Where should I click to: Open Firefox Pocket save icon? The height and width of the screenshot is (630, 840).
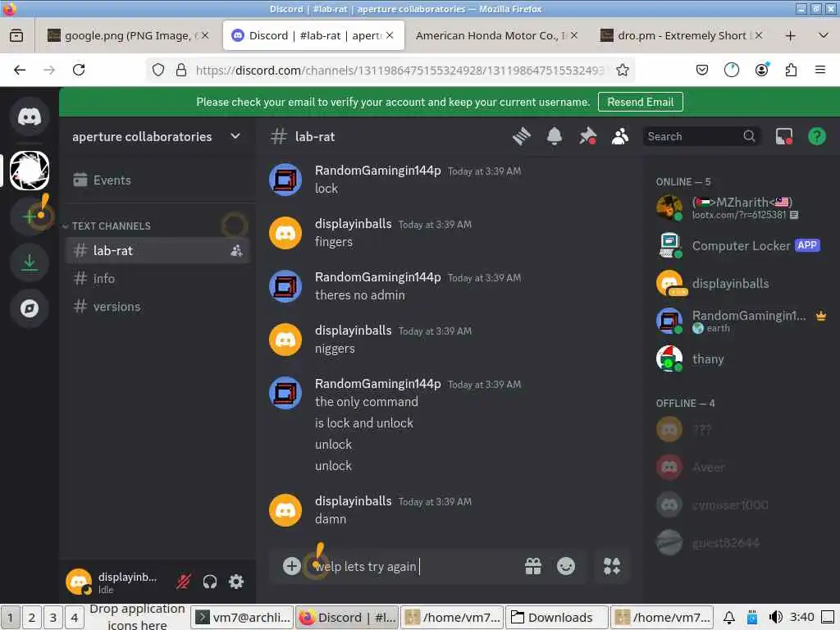coord(702,71)
